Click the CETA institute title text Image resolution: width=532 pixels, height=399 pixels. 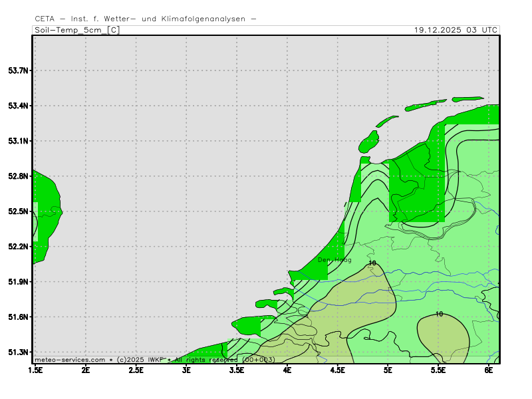[x=144, y=19]
